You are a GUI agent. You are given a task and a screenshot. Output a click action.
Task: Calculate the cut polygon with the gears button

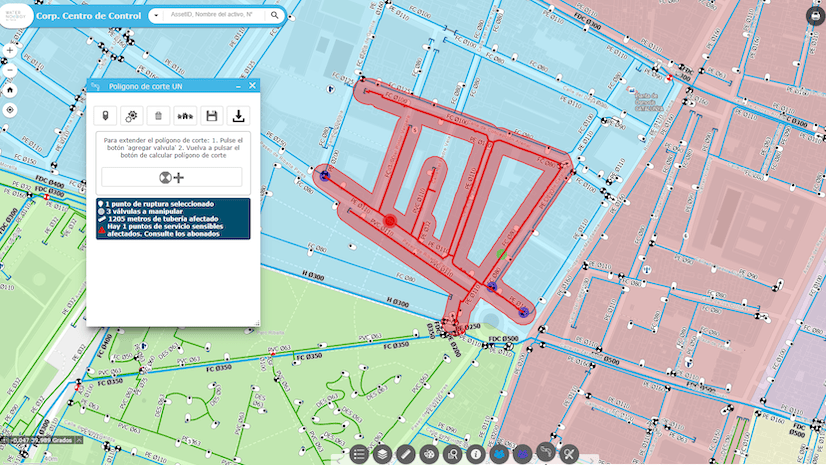pos(132,116)
